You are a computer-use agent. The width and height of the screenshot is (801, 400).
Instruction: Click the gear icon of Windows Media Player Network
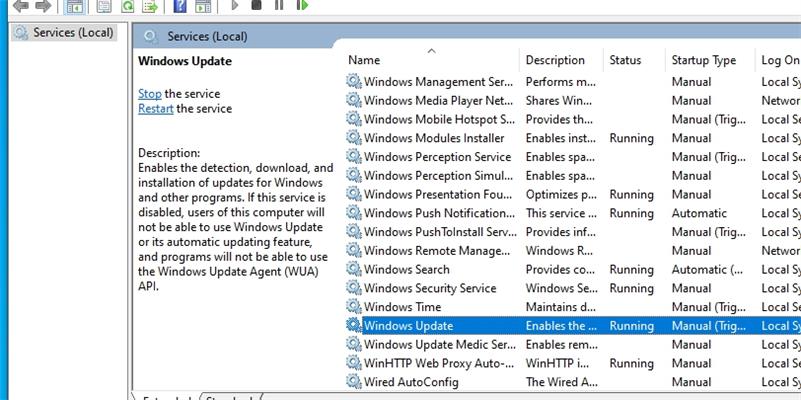(x=354, y=100)
